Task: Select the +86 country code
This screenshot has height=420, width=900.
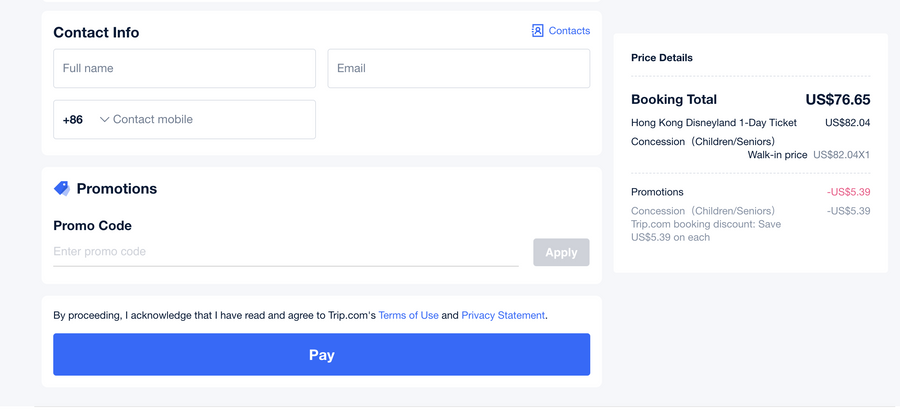Action: pyautogui.click(x=73, y=120)
